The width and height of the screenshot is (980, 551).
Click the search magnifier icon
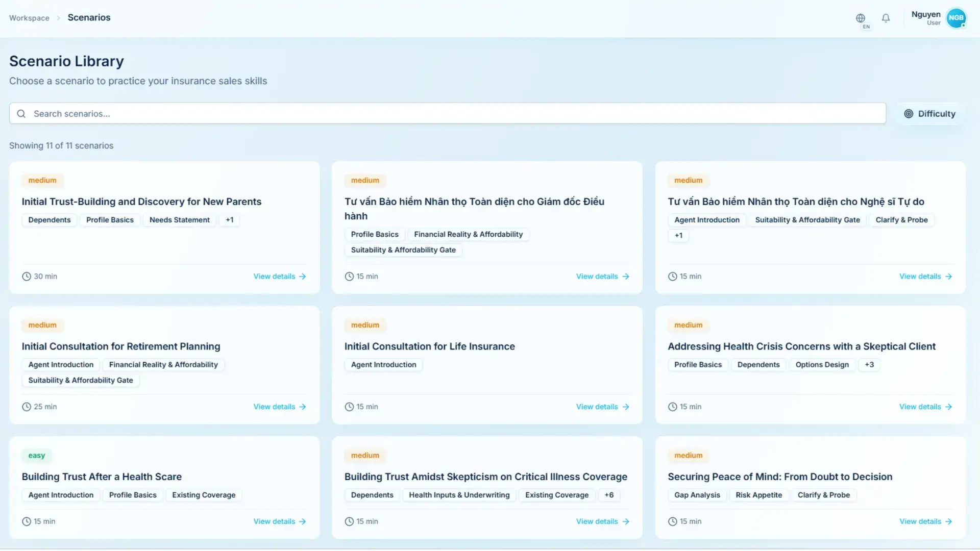21,114
